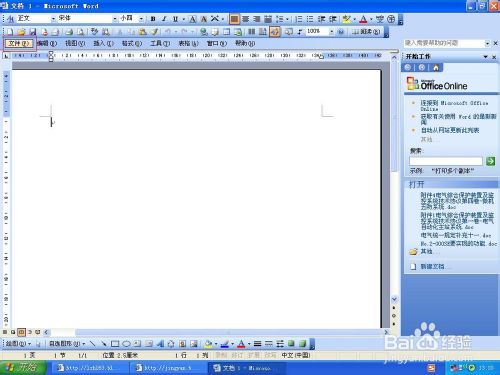Open Print Preview from the toolbar
The width and height of the screenshot is (500, 375).
[80, 32]
